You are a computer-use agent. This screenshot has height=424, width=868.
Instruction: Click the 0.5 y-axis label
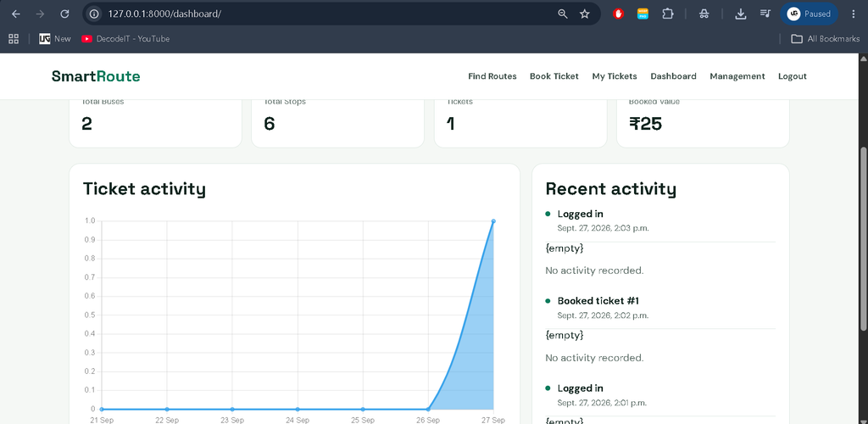coord(90,315)
